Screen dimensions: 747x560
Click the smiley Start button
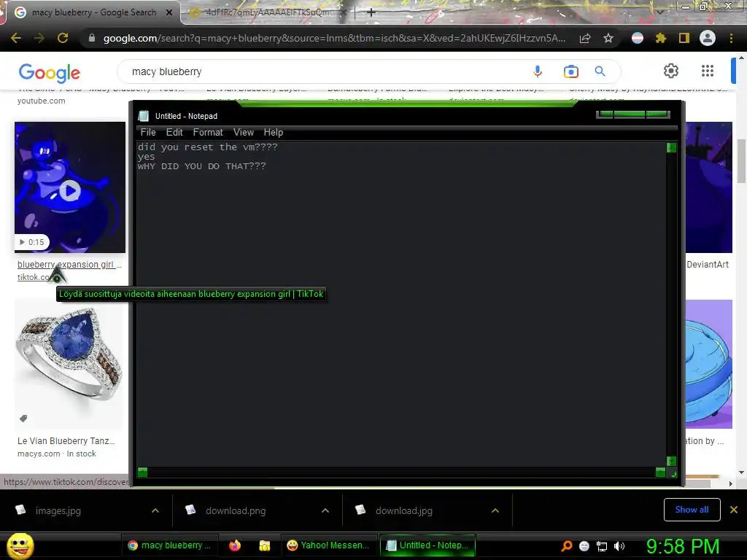pos(20,545)
